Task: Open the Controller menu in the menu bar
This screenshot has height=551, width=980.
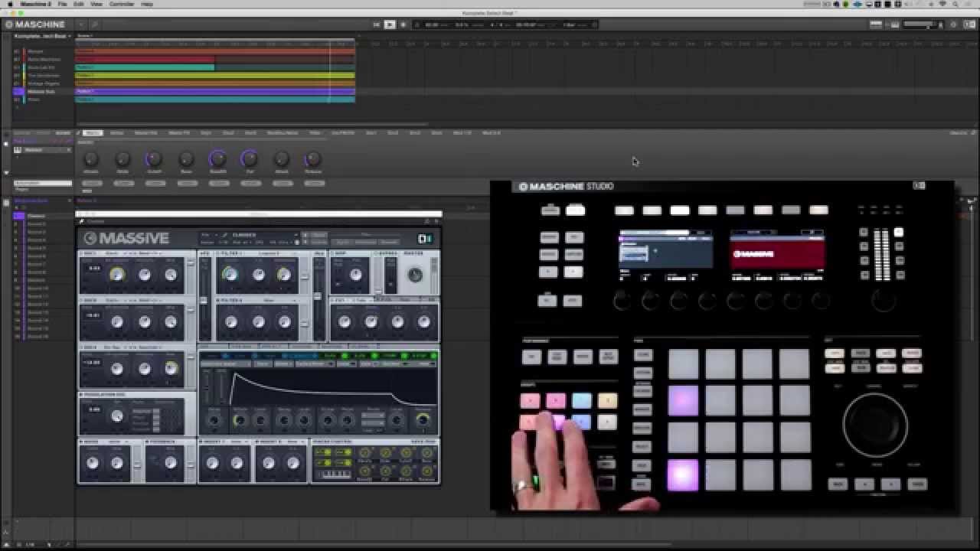Action: click(x=121, y=4)
